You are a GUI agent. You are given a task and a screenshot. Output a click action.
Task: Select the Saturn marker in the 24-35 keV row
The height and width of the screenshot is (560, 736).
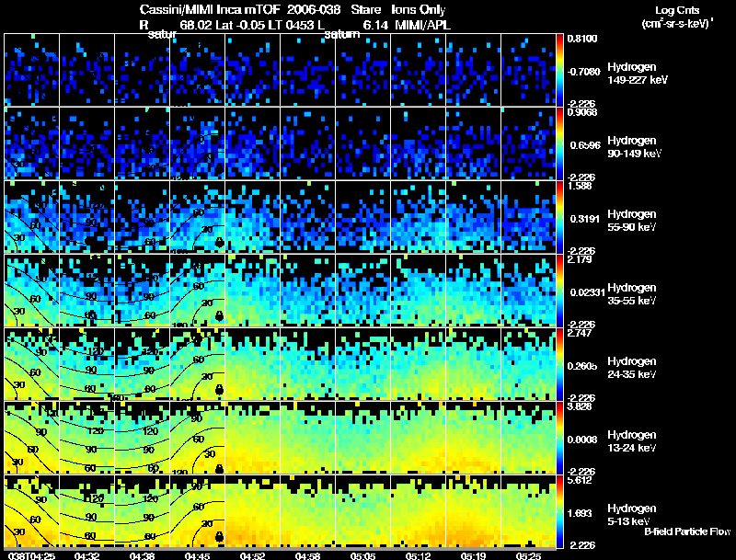point(219,389)
